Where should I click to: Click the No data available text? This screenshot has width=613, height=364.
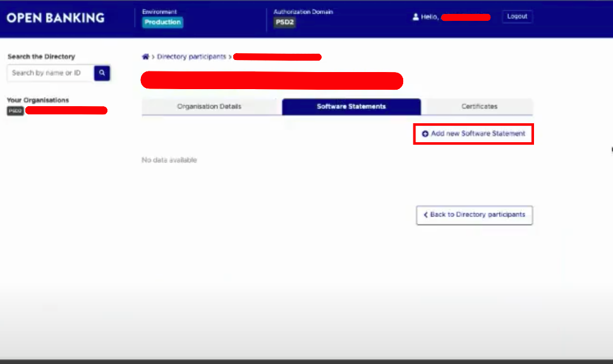tap(169, 160)
